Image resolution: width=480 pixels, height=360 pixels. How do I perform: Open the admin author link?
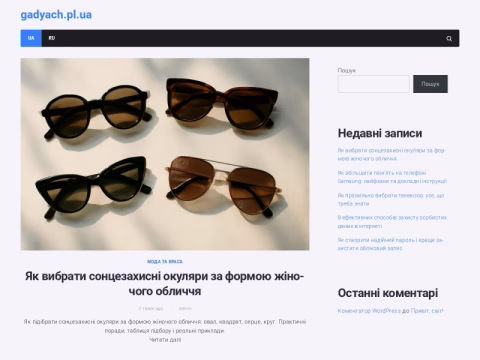pos(185,308)
